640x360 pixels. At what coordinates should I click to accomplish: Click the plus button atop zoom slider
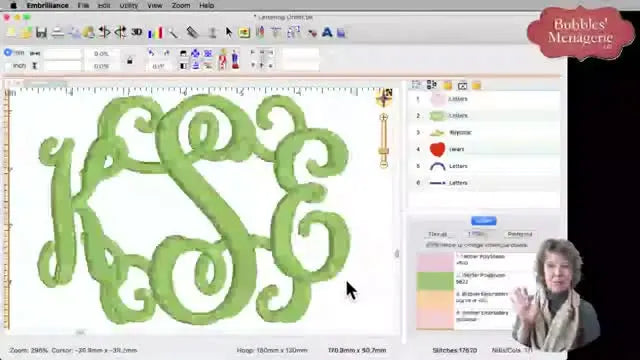pos(383,118)
